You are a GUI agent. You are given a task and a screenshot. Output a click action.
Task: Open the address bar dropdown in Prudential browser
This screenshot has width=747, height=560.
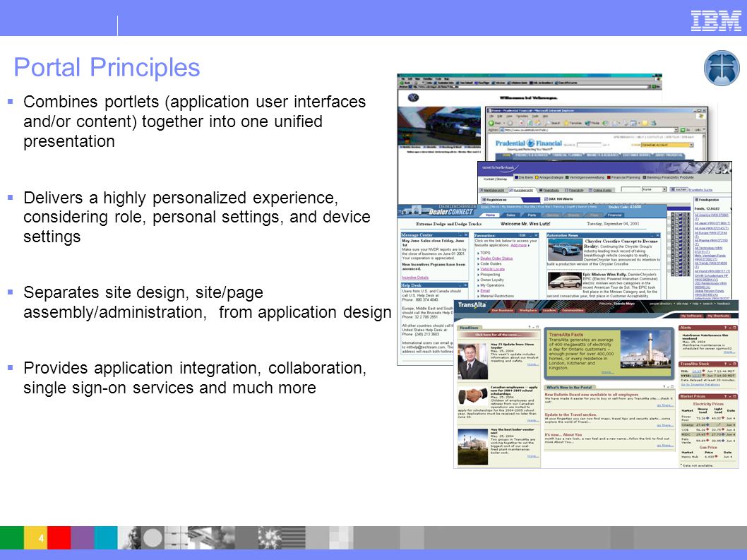point(676,130)
